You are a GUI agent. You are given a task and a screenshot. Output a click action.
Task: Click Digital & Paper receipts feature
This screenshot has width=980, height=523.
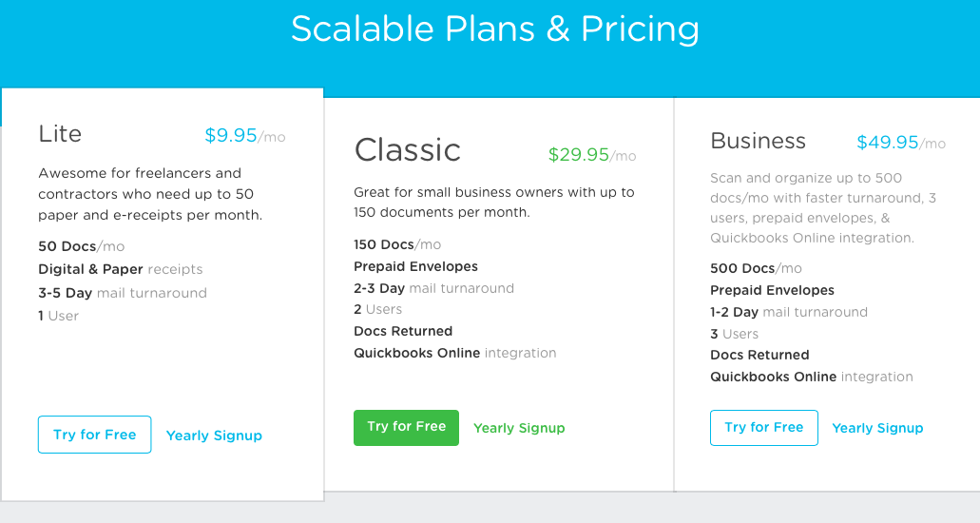[121, 270]
